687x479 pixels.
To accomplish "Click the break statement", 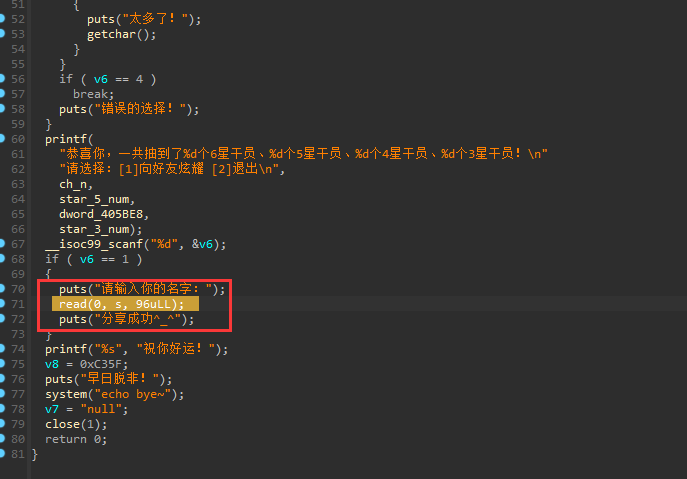I will [x=94, y=94].
